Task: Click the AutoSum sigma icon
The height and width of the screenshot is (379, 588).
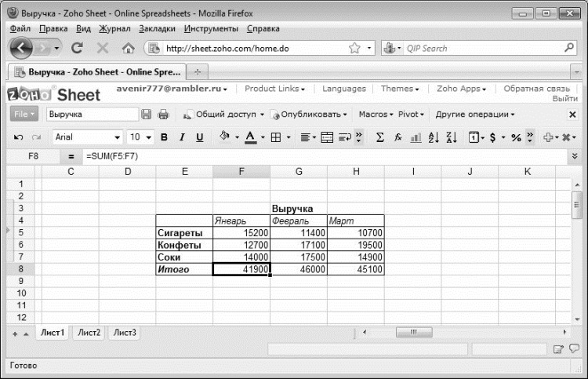Action: point(380,137)
